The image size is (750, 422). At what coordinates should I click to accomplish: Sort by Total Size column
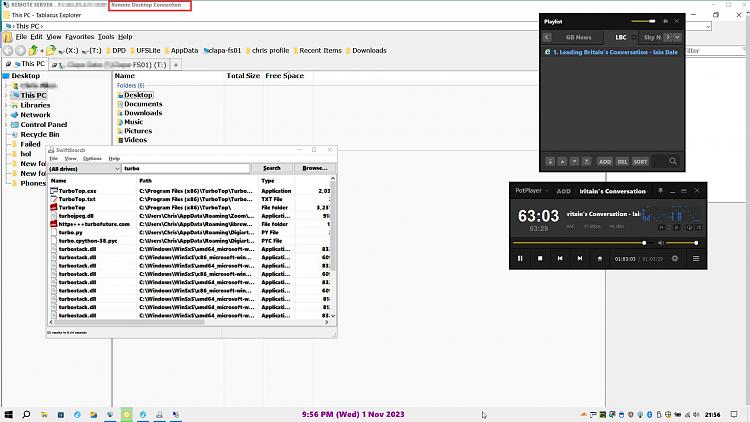pos(243,76)
